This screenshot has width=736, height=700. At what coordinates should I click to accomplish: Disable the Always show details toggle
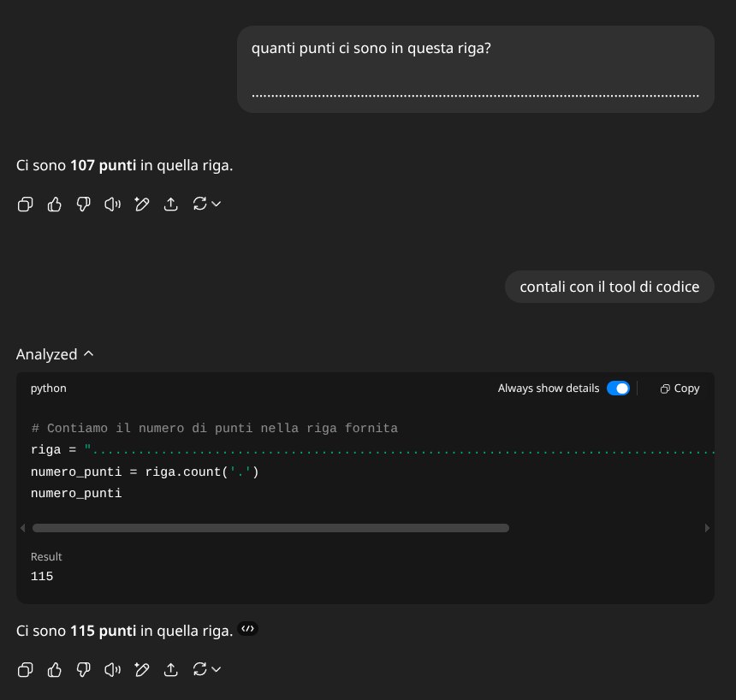618,389
